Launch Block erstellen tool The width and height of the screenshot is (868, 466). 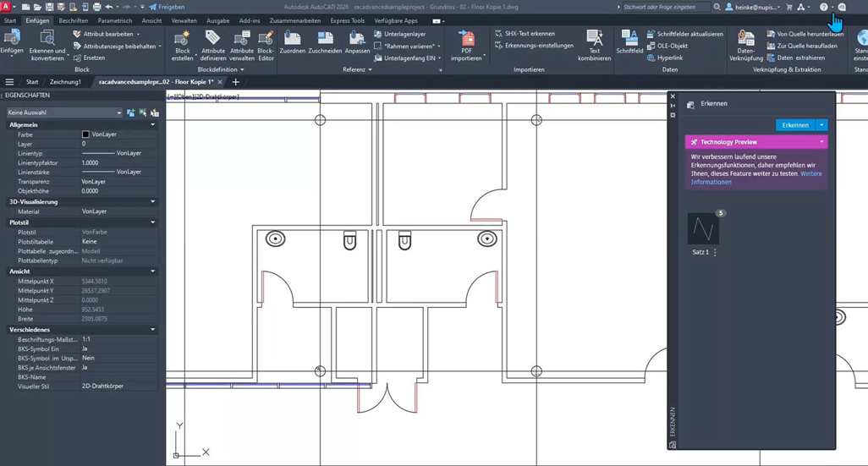pos(182,45)
